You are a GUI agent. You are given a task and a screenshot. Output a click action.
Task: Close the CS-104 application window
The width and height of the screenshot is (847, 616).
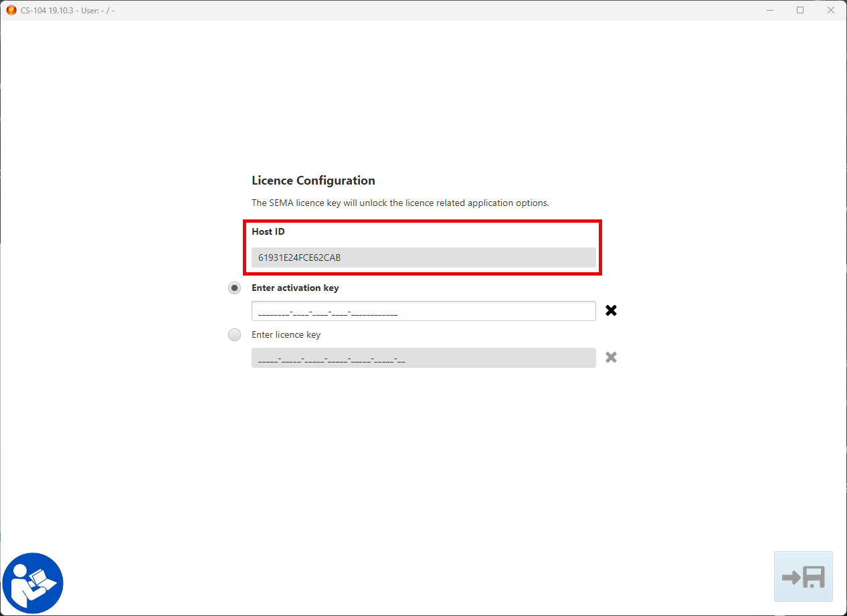pos(830,11)
